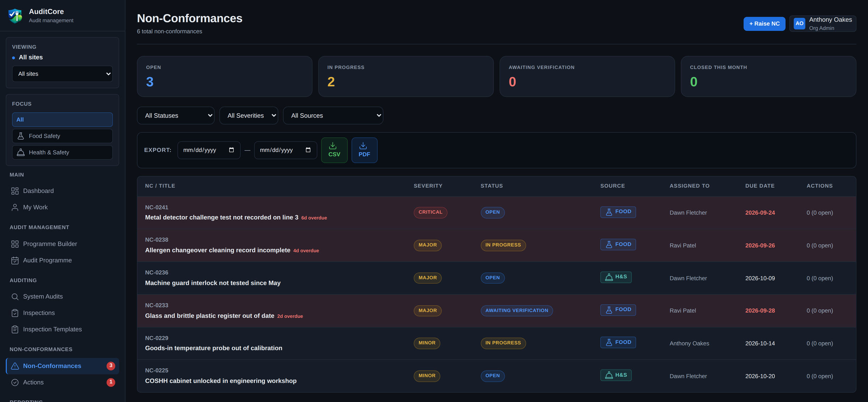Click the AO avatar badge
Viewport: 868px width, 402px height.
point(799,24)
